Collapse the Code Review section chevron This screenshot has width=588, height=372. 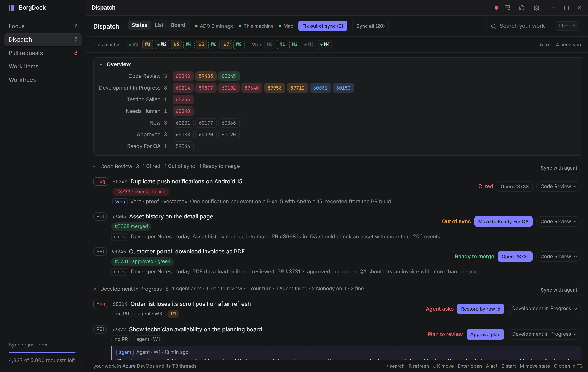click(94, 167)
